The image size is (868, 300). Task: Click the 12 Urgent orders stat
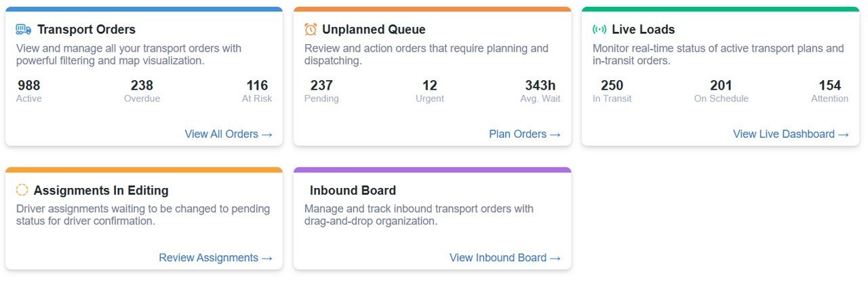click(x=429, y=91)
